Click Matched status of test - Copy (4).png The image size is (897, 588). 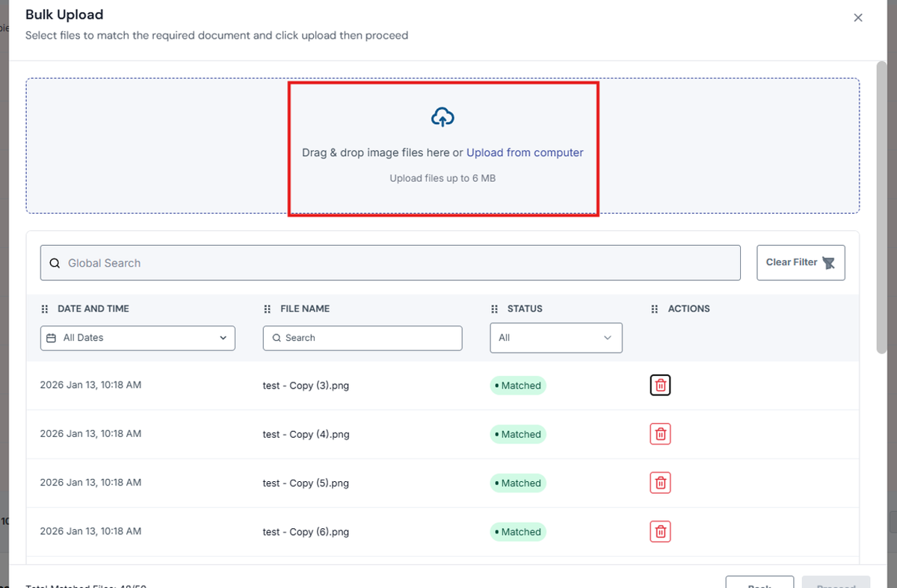(518, 434)
